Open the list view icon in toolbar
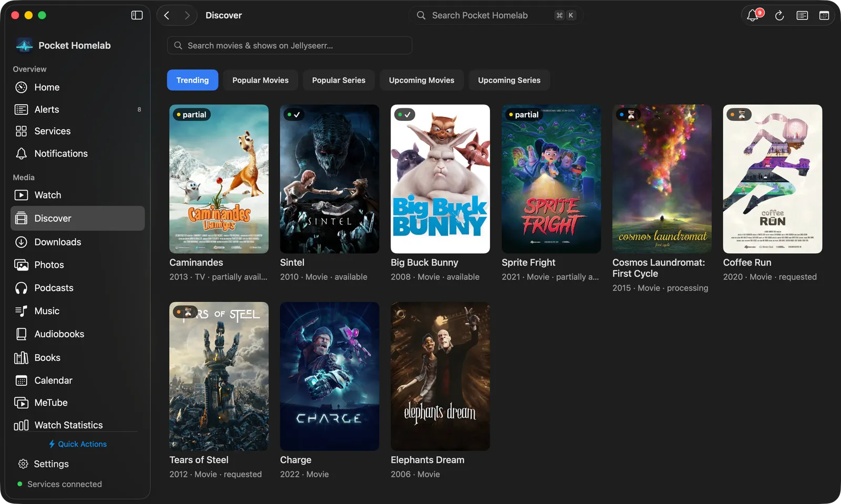Screen dimensions: 841x504 pos(802,16)
